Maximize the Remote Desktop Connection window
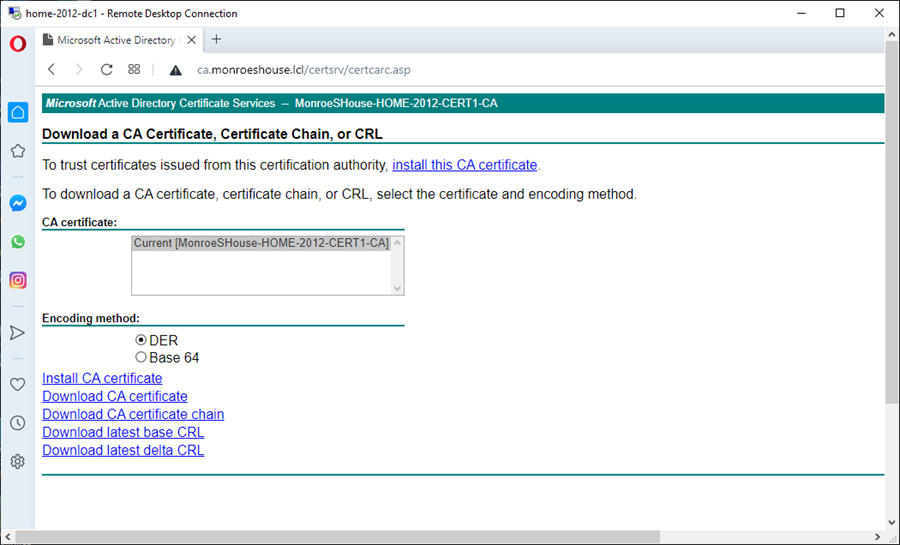900x545 pixels. pos(840,13)
